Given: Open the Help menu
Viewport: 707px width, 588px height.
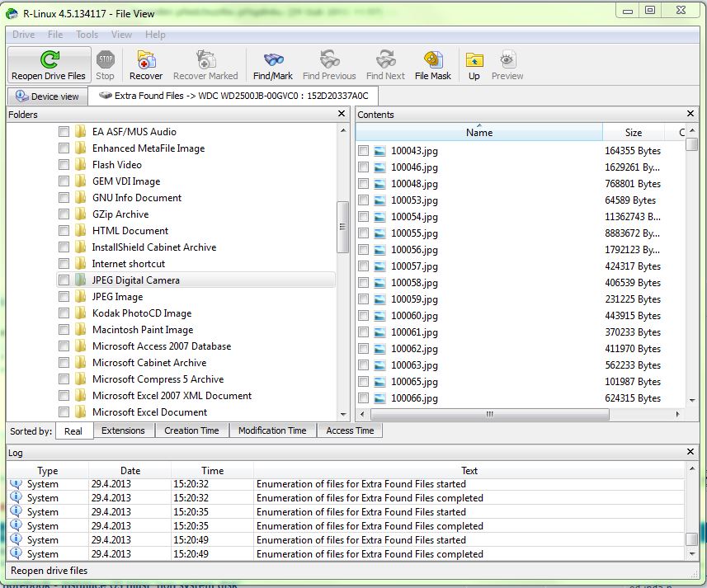Looking at the screenshot, I should (x=155, y=35).
